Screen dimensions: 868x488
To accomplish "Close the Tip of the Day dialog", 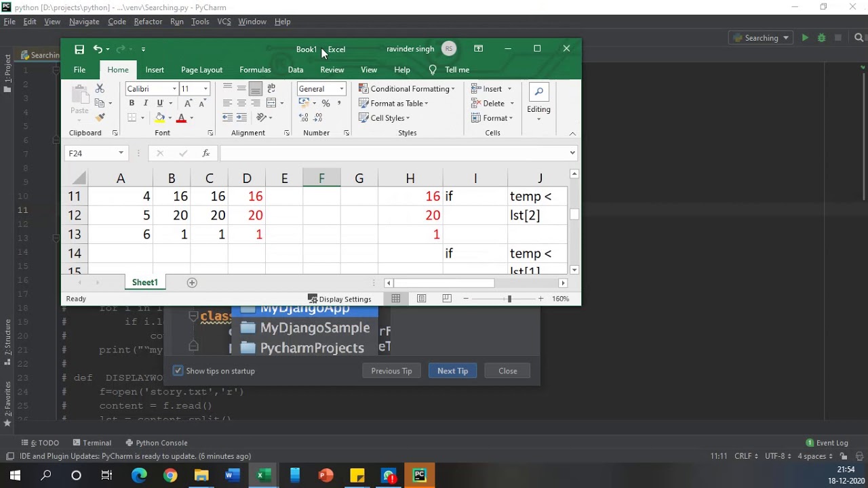I will click(507, 371).
